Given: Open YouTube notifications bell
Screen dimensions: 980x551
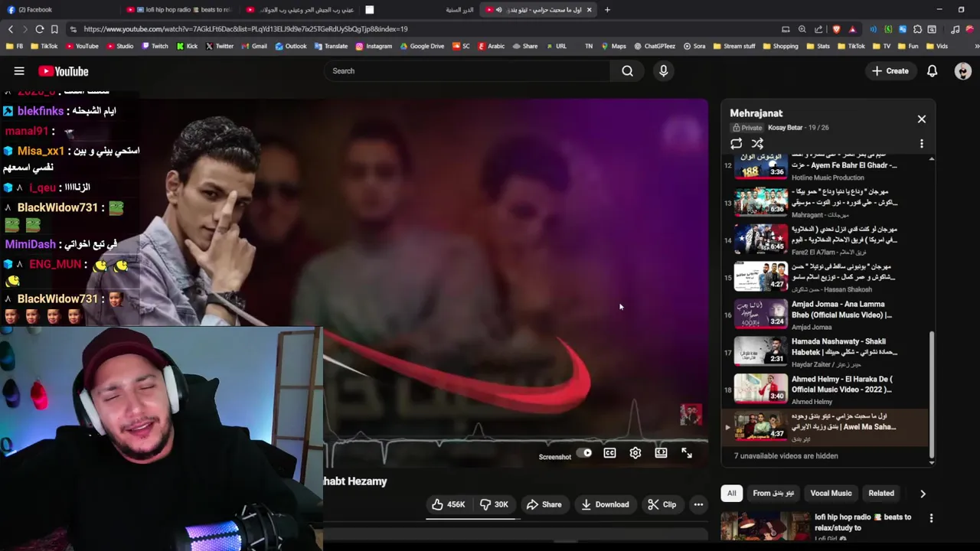Looking at the screenshot, I should click(x=932, y=71).
